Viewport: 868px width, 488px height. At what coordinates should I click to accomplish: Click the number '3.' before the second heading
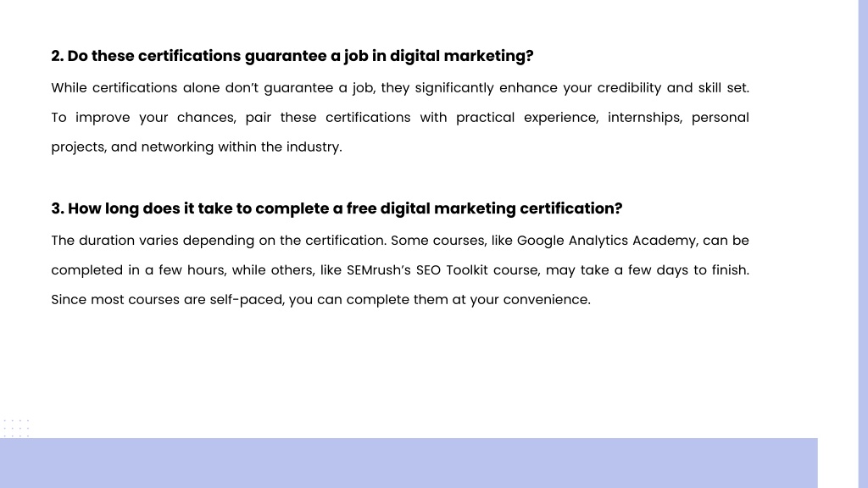tap(58, 208)
